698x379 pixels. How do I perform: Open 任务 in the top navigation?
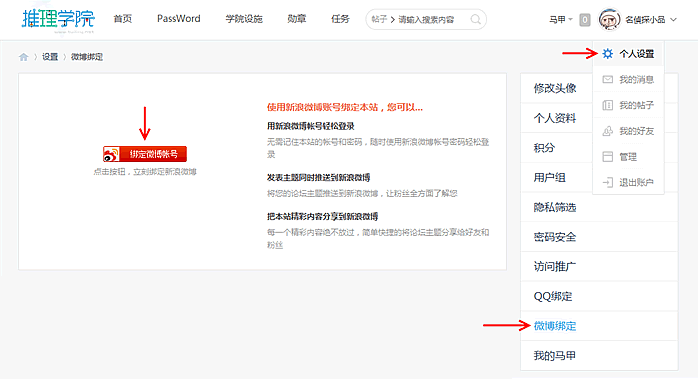pyautogui.click(x=341, y=19)
